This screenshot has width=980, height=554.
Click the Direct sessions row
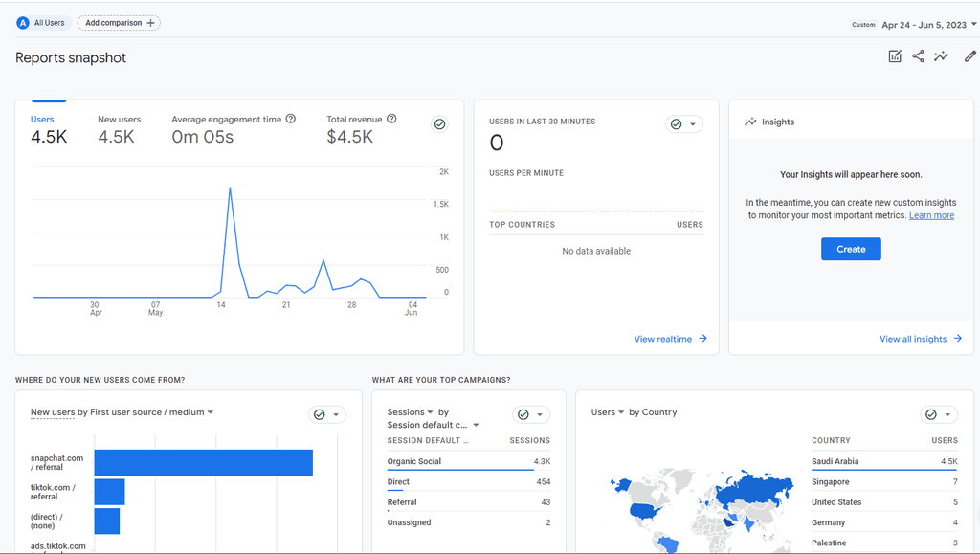coord(469,482)
